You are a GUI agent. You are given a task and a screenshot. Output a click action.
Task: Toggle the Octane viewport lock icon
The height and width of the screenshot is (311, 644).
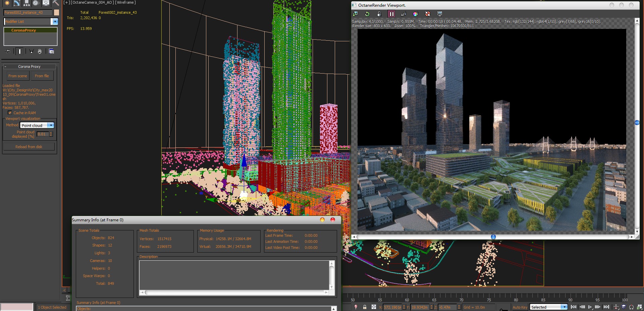[379, 14]
